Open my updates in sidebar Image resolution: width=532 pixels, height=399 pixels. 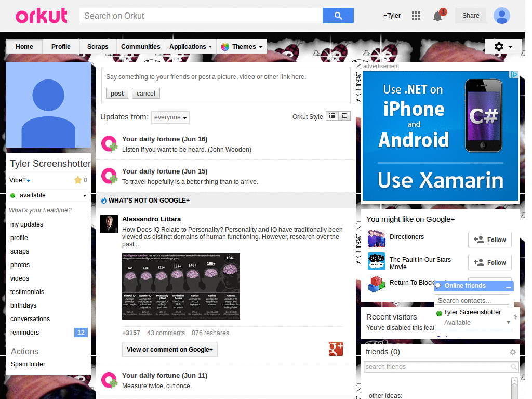click(27, 224)
